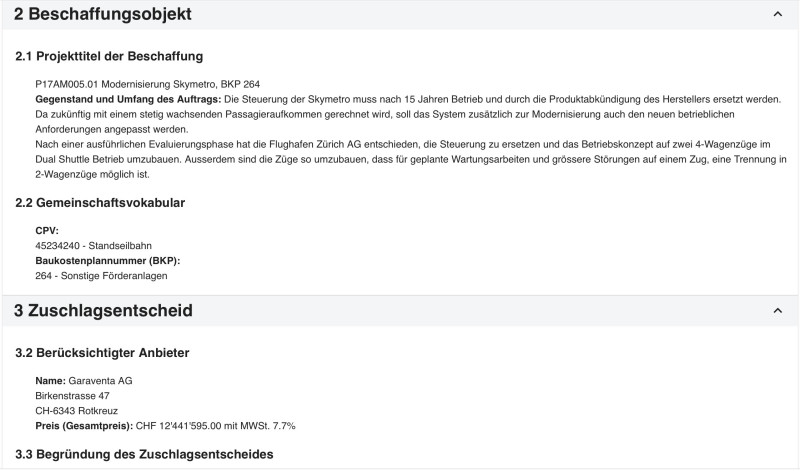
Task: Click the '3 Zuschlagsentscheid' section header title
Action: [103, 311]
